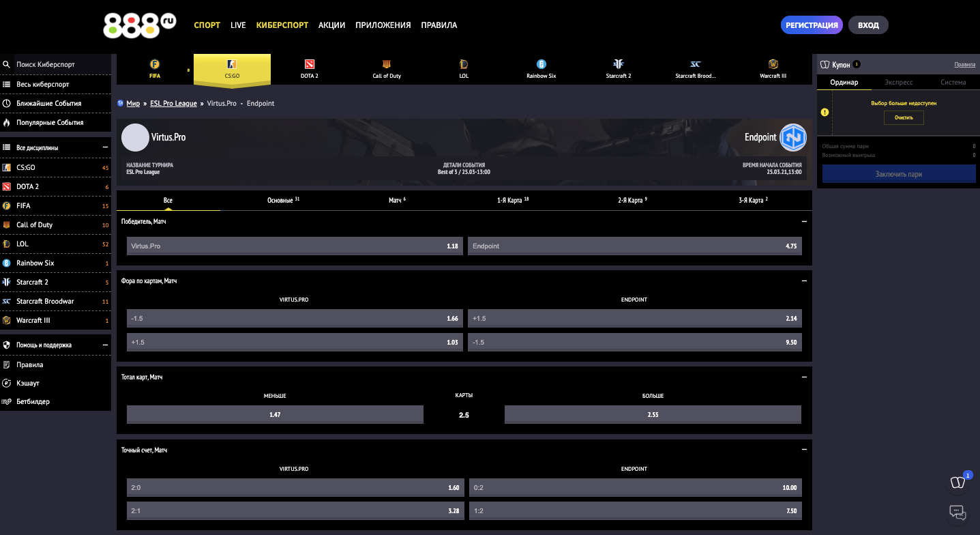Viewport: 980px width, 535px height.
Task: Open the АКЦИИ menu item
Action: (331, 25)
